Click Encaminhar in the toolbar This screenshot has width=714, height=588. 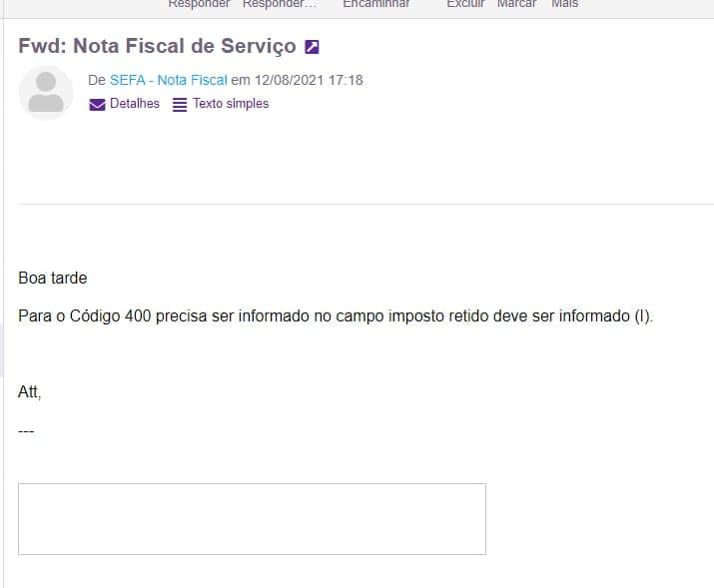coord(376,4)
